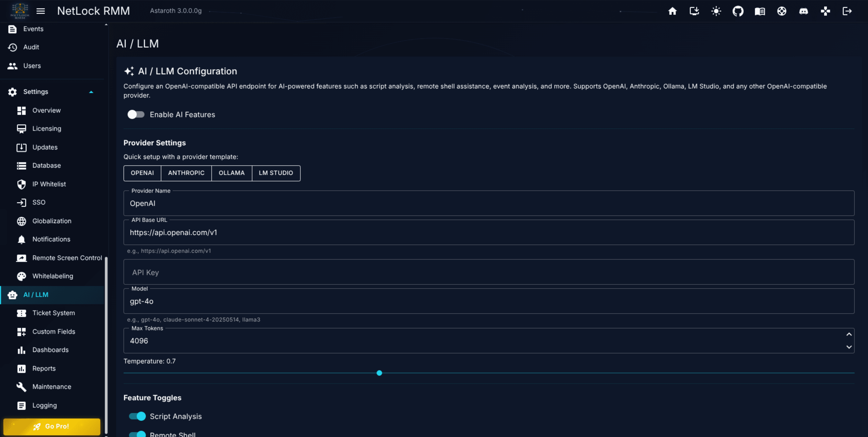868x437 pixels.
Task: Click the Max Tokens field
Action: (489, 340)
